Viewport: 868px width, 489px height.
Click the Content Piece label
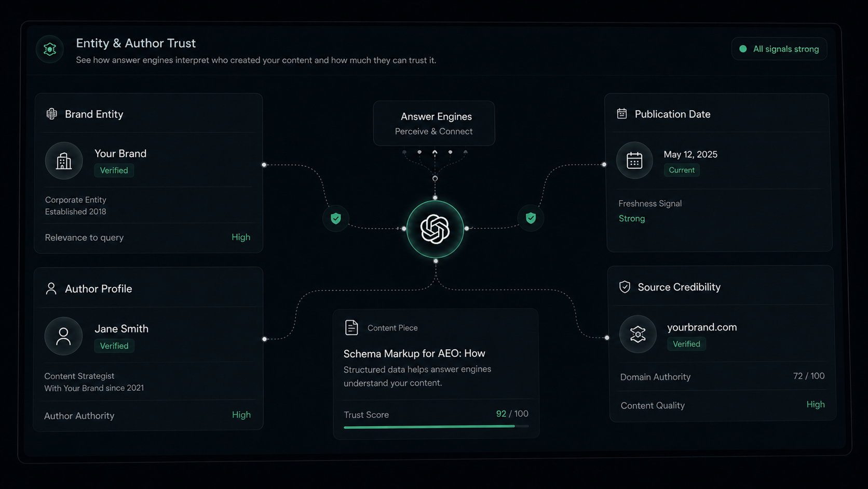[x=392, y=328]
